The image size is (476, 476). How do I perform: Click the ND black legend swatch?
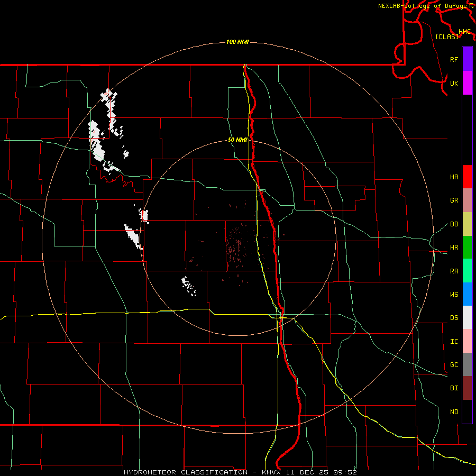pyautogui.click(x=467, y=411)
